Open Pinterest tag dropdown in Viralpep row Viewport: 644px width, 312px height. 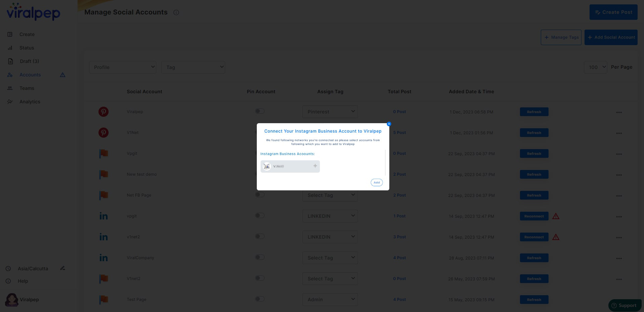pos(330,112)
